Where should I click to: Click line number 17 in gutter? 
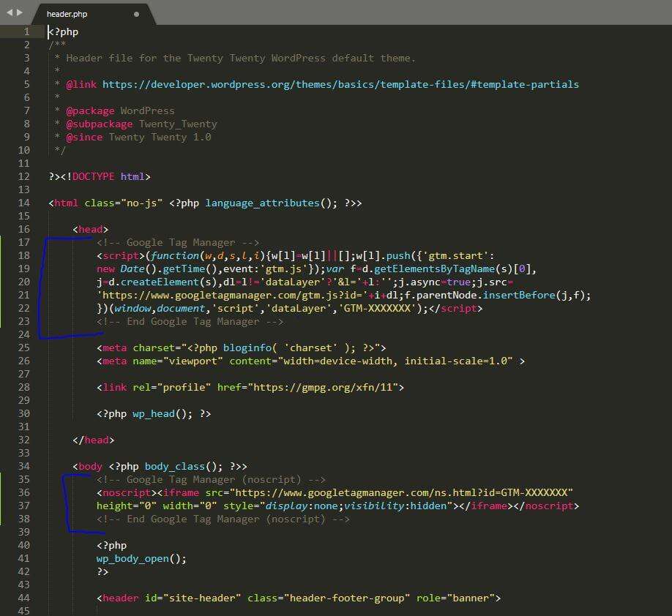point(23,242)
